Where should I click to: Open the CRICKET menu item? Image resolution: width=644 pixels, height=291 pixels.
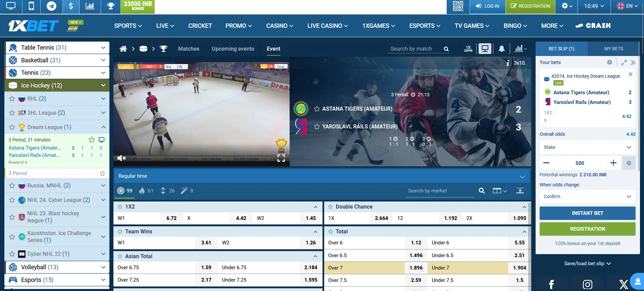[200, 26]
